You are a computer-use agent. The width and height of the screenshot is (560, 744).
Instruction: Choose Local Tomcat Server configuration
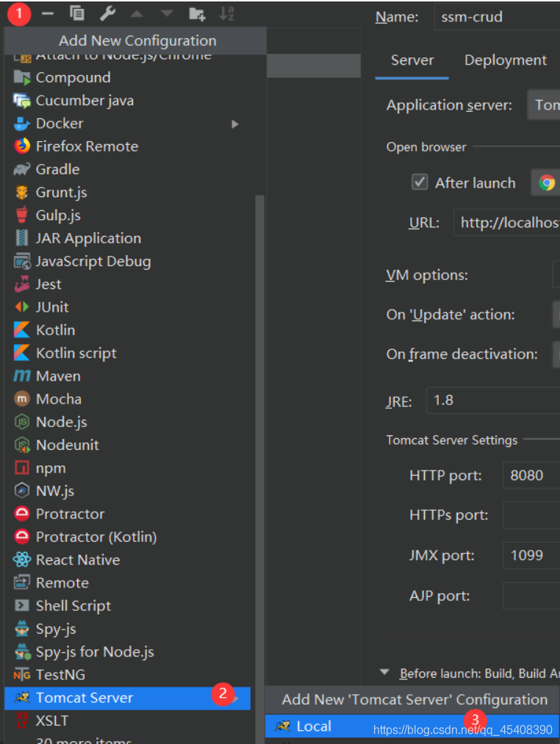(x=412, y=726)
